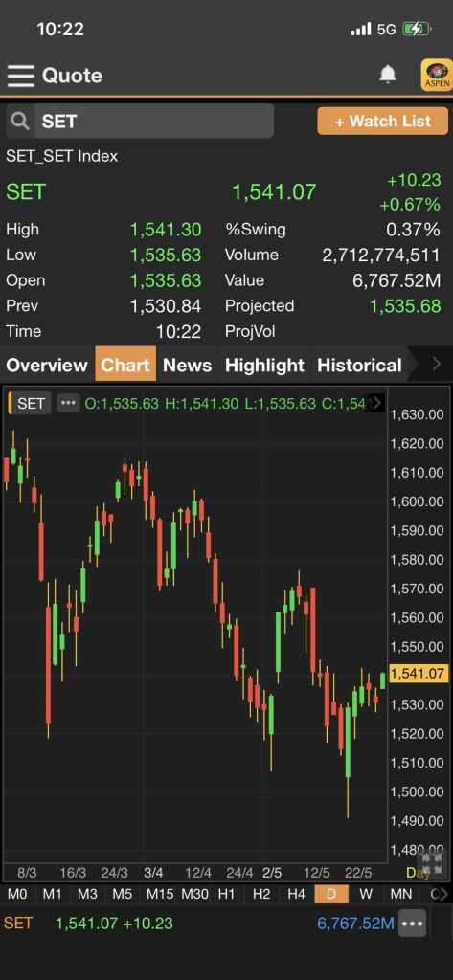
Task: Tap the 1,541.07 price marker on axis
Action: pos(419,673)
